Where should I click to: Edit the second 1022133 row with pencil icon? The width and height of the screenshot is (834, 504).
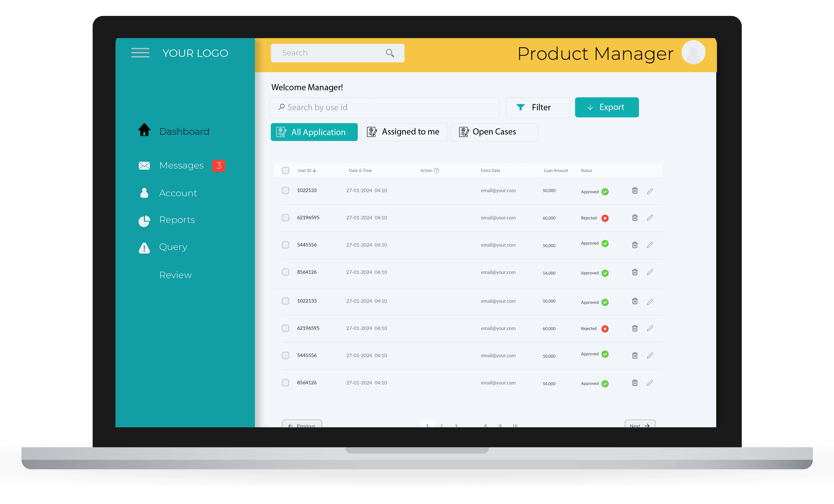pyautogui.click(x=650, y=302)
